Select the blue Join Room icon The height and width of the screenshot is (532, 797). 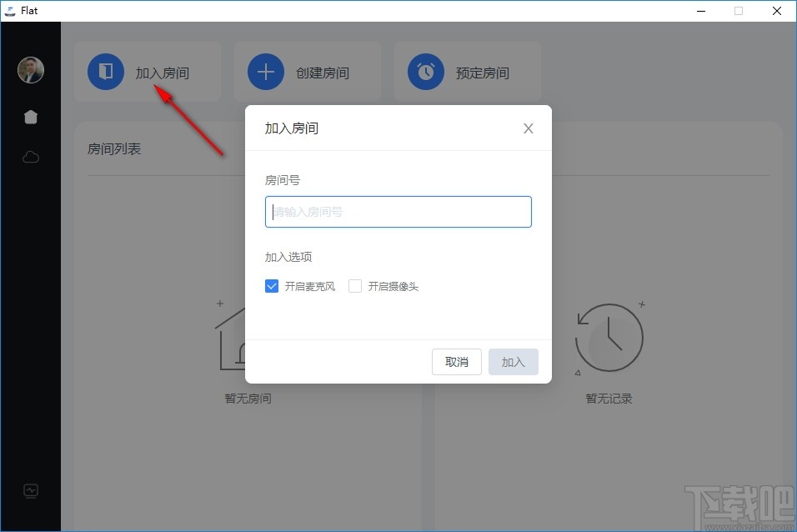[105, 72]
